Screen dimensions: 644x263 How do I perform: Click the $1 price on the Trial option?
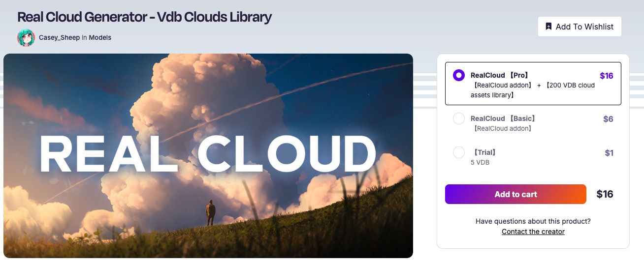click(609, 153)
